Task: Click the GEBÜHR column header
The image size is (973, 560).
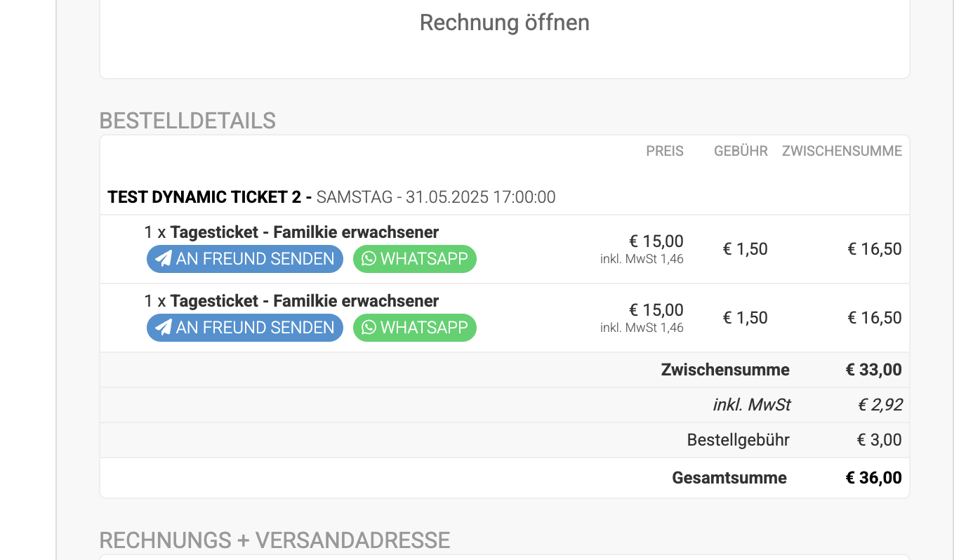Action: coord(741,151)
